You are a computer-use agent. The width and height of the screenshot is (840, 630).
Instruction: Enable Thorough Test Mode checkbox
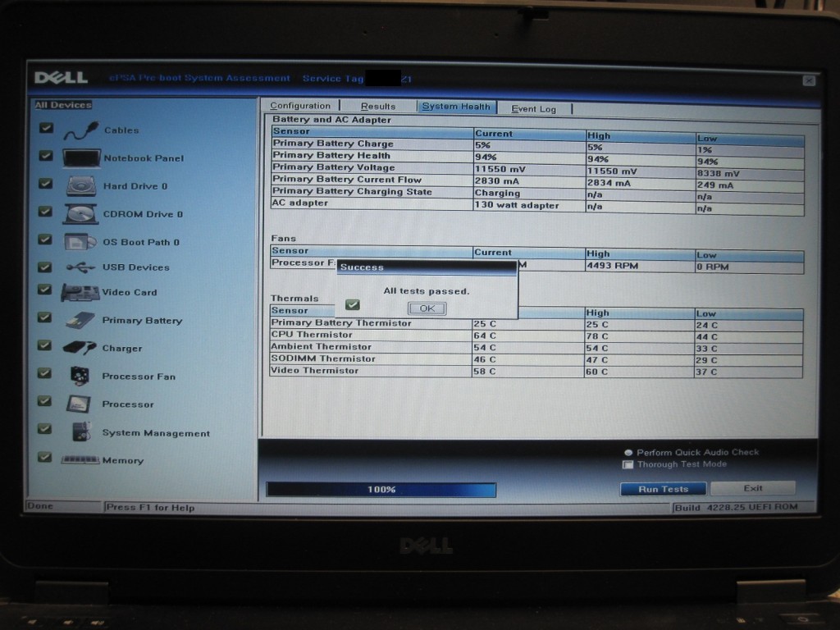628,464
